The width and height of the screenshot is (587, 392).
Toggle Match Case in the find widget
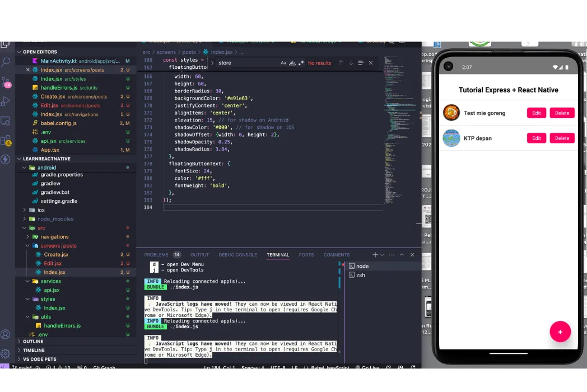pyautogui.click(x=283, y=63)
